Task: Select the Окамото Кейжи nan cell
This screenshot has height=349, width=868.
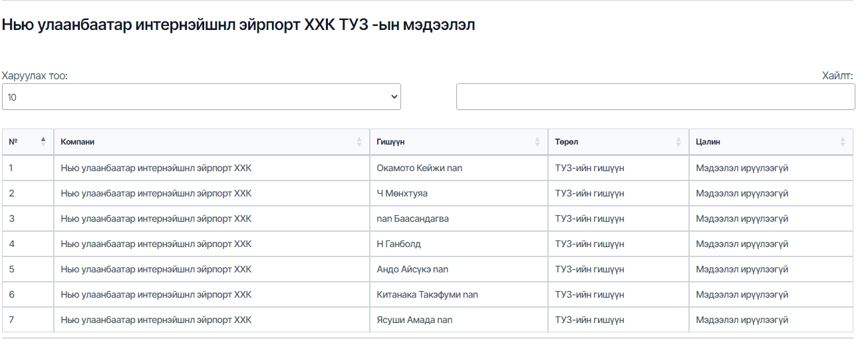Action: tap(419, 168)
